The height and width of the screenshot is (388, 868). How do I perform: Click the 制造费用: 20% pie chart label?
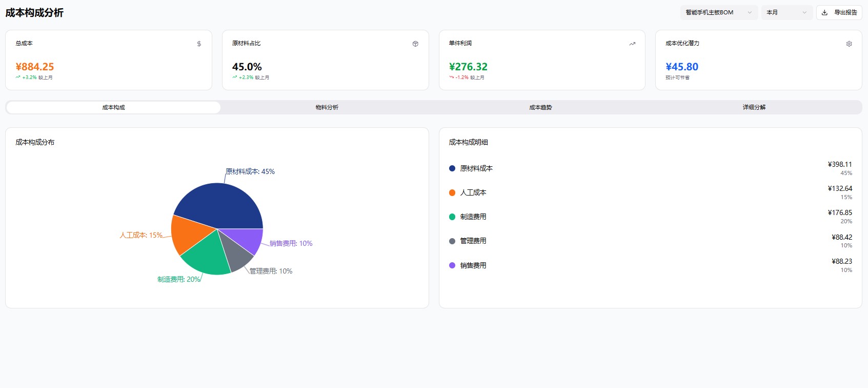(178, 279)
